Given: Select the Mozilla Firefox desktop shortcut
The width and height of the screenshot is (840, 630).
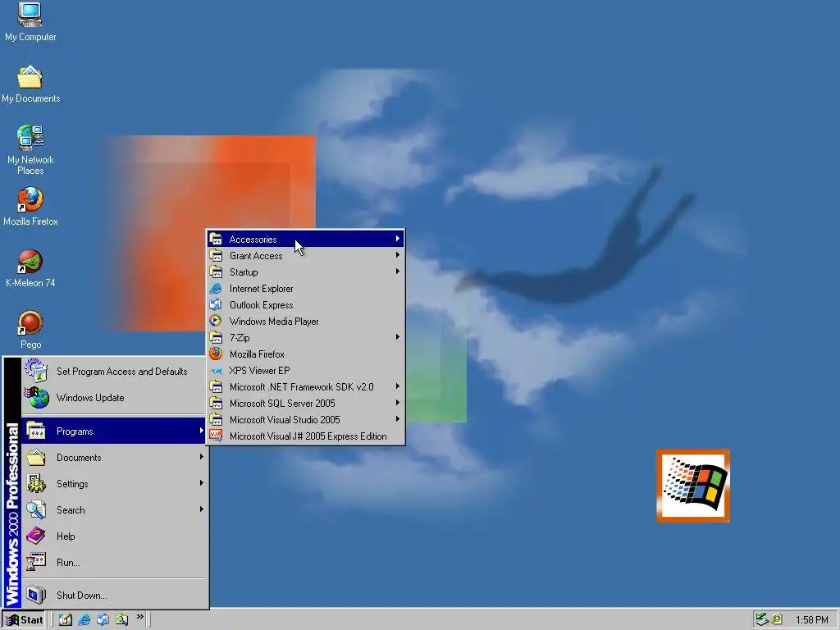Looking at the screenshot, I should click(x=30, y=206).
